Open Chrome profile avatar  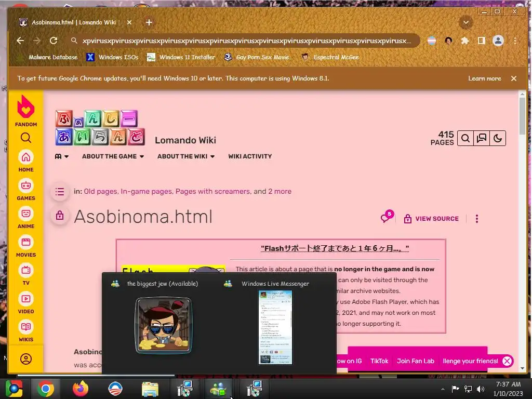[498, 41]
